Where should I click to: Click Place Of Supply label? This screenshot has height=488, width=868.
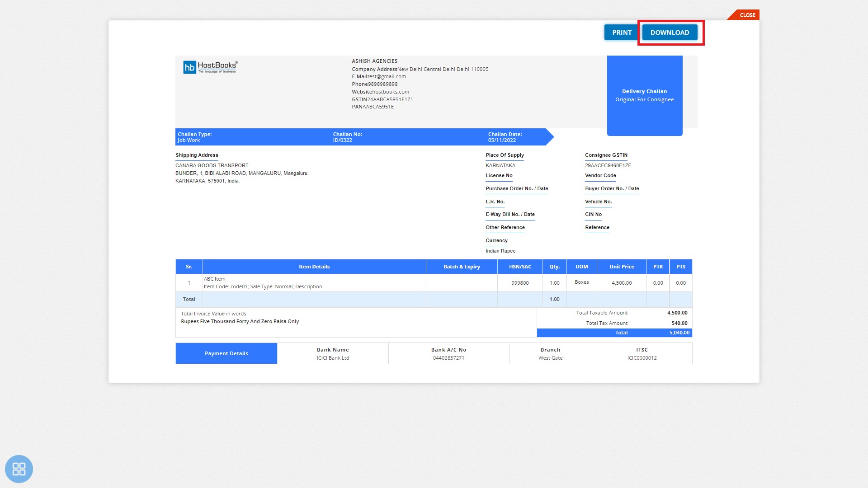click(x=505, y=155)
